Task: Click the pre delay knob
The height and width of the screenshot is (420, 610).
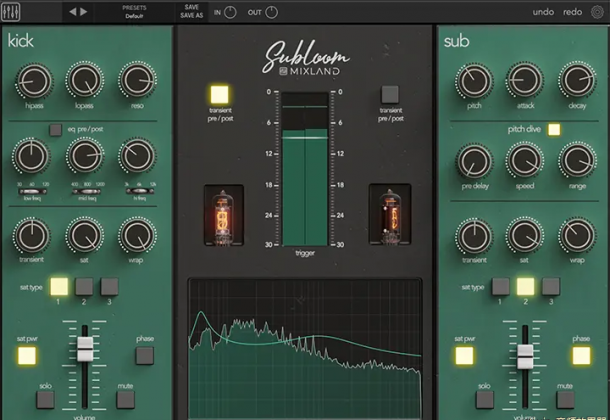Action: [475, 161]
